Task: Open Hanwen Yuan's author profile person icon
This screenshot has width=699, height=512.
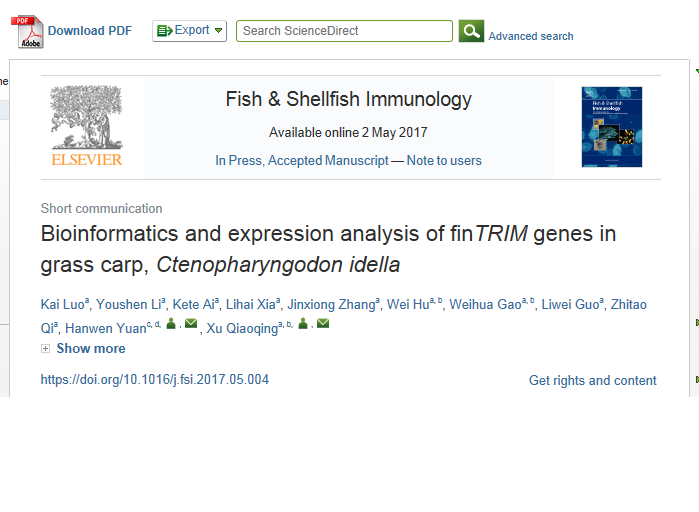Action: 171,324
